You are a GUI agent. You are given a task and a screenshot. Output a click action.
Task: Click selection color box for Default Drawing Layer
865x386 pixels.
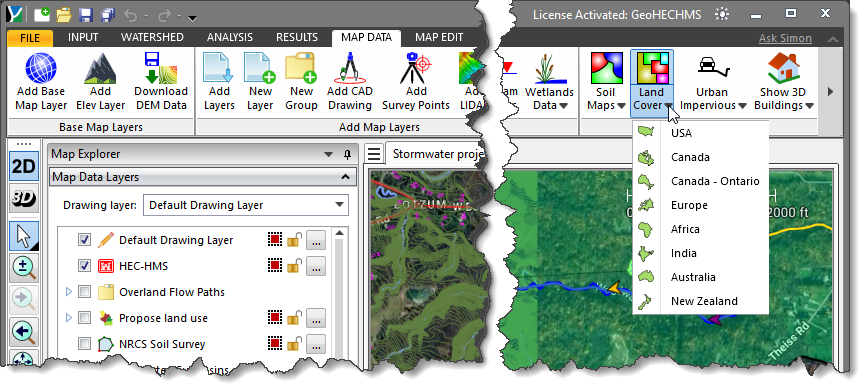(274, 240)
